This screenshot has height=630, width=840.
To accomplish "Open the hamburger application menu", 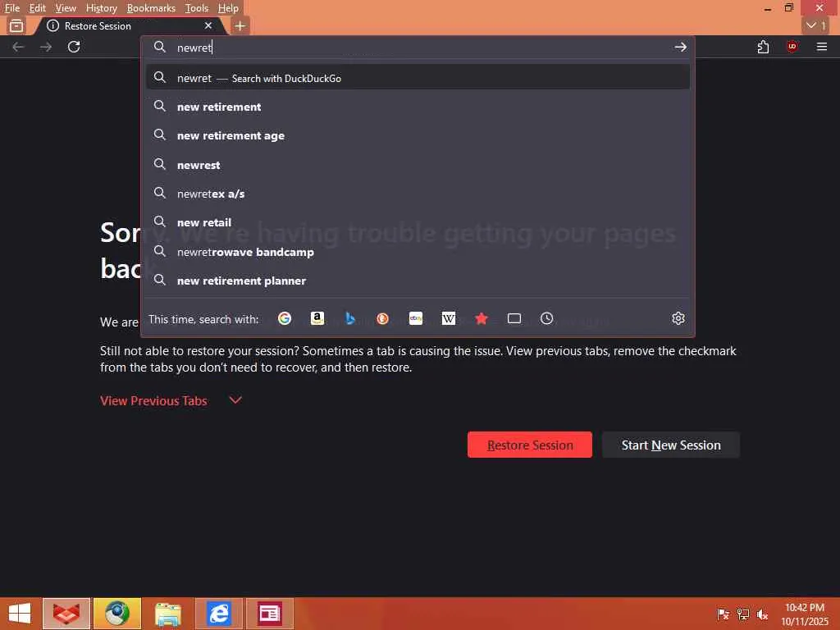I will (822, 47).
